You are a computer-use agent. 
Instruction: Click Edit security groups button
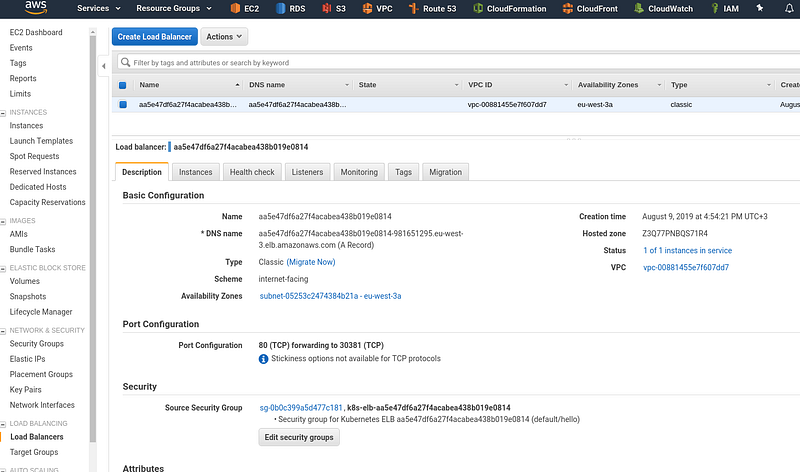click(x=299, y=437)
